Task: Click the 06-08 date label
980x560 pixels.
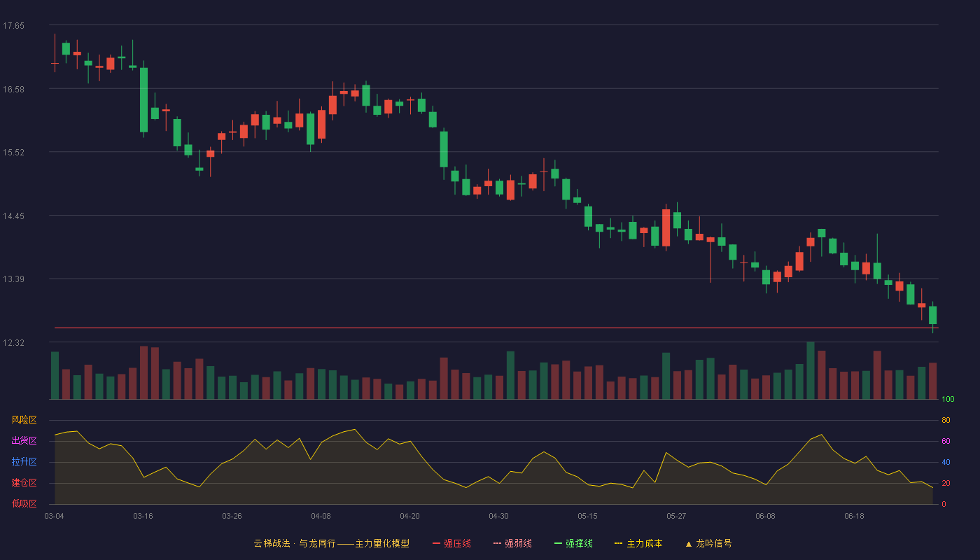Action: 765,516
